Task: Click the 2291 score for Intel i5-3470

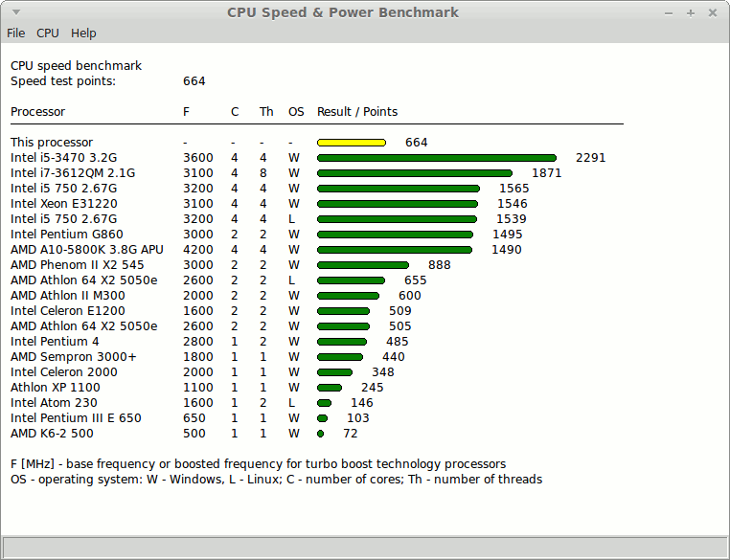Action: [x=590, y=158]
